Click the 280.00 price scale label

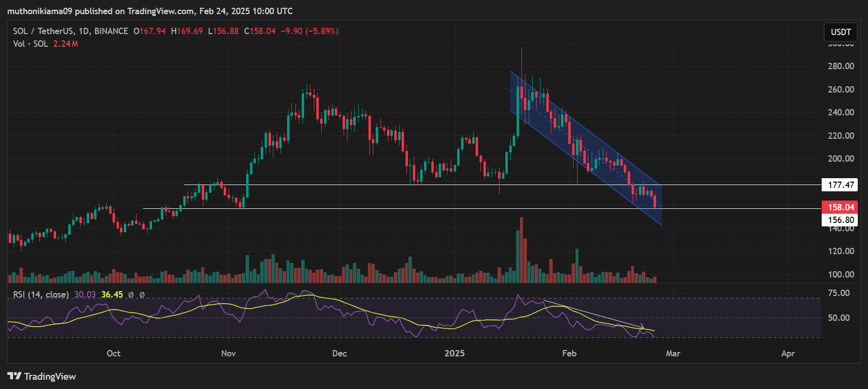coord(841,66)
